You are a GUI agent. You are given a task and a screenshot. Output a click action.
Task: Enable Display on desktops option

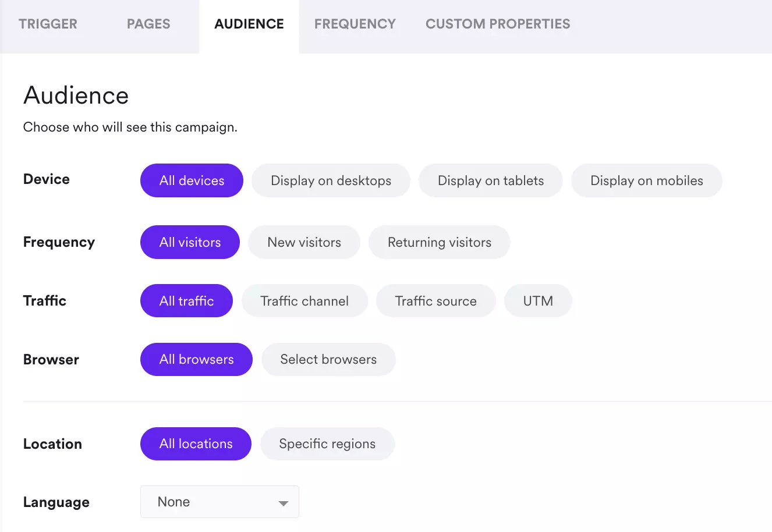click(x=330, y=180)
